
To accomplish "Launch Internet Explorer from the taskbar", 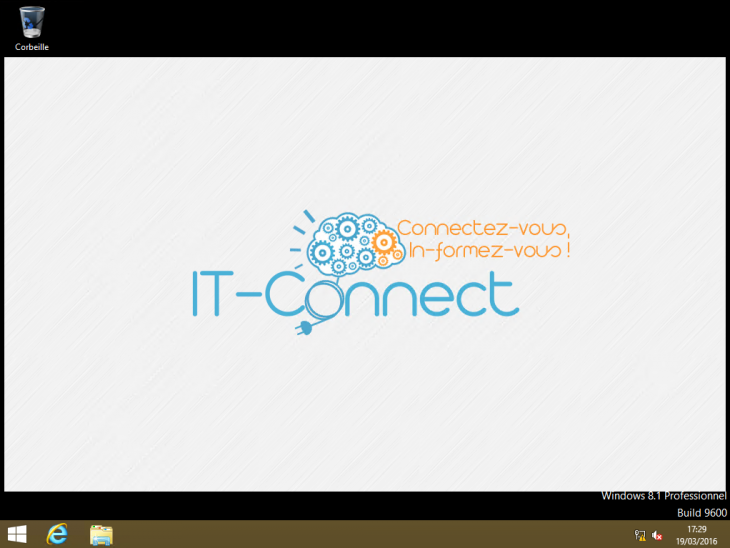I will (57, 534).
